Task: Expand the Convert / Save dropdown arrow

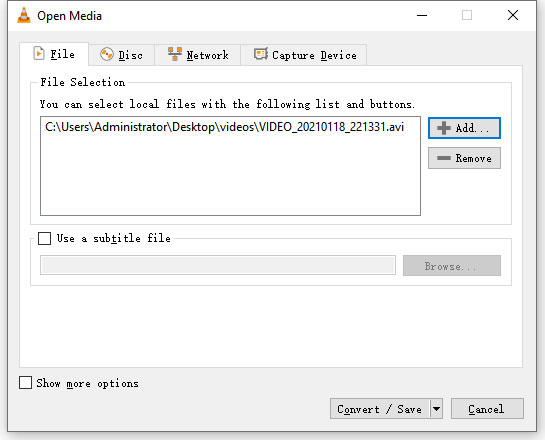Action: pyautogui.click(x=436, y=409)
